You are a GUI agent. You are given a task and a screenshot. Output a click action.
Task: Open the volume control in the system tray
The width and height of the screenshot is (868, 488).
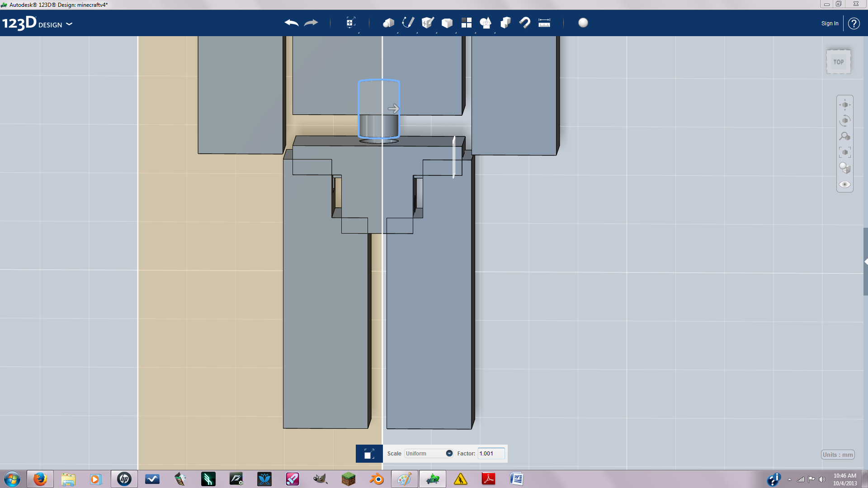pos(822,479)
